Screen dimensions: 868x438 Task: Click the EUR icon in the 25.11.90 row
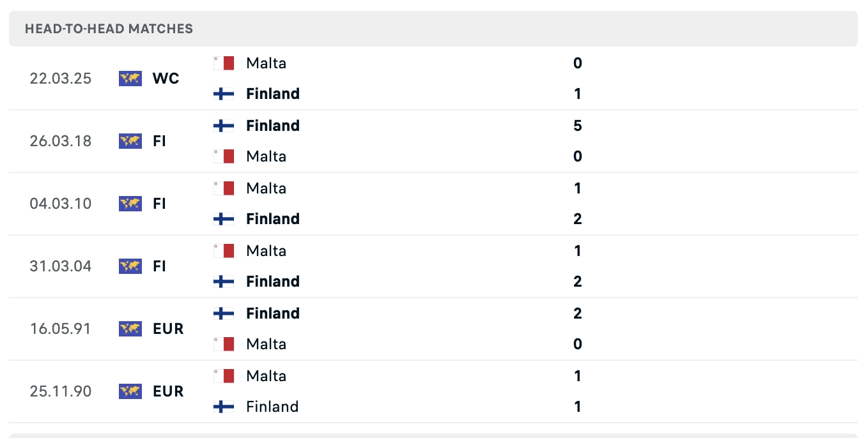(x=130, y=391)
